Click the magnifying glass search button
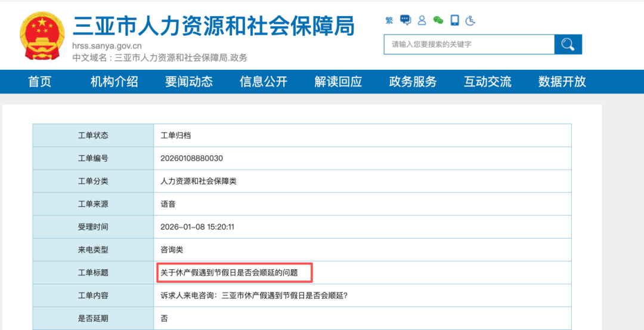This screenshot has width=644, height=330. tap(568, 44)
